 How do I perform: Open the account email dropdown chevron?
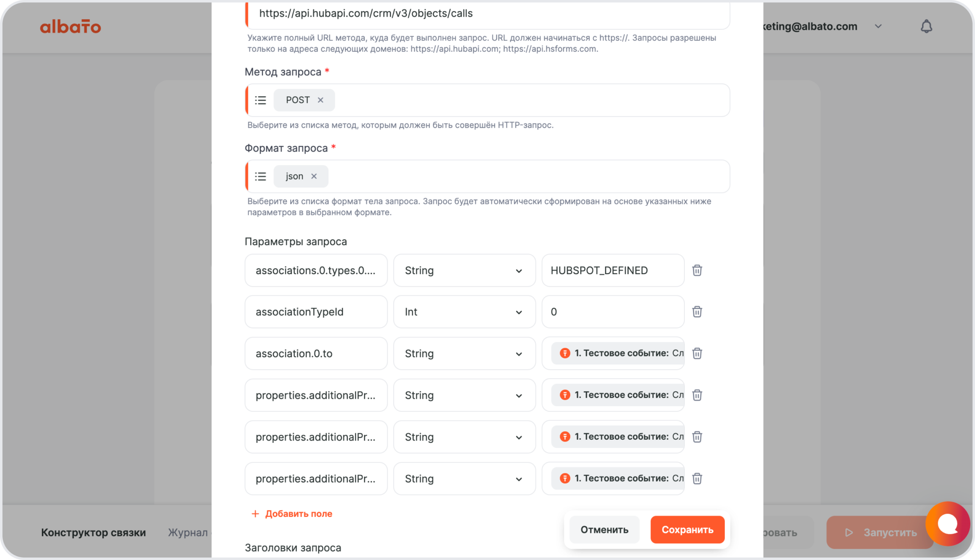878,27
